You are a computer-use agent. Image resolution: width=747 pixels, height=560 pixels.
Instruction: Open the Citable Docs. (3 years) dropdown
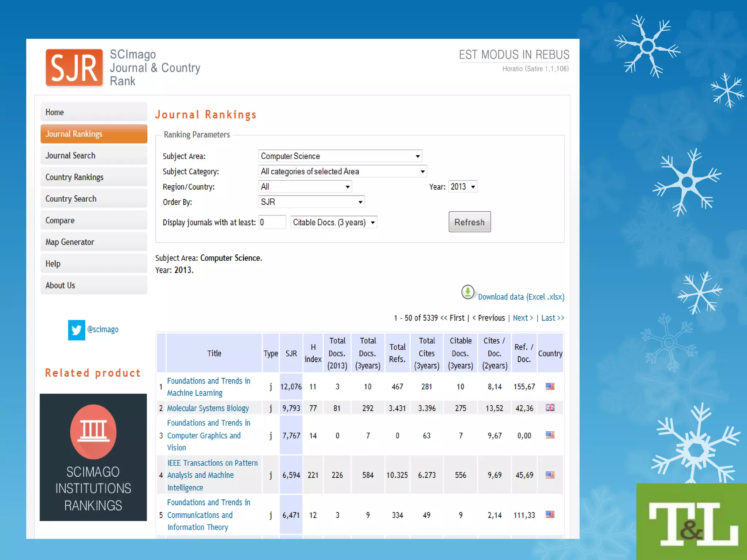point(334,222)
